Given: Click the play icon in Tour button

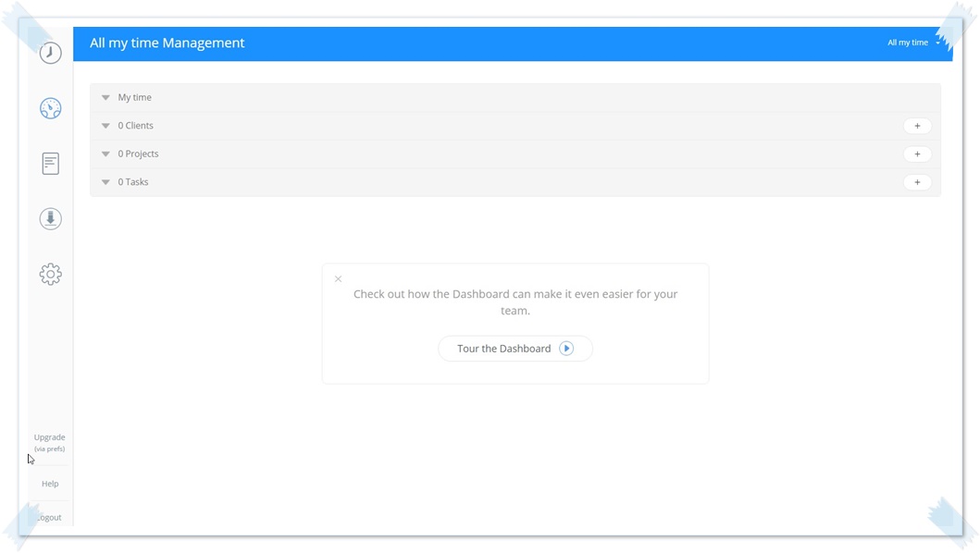Looking at the screenshot, I should click(566, 349).
